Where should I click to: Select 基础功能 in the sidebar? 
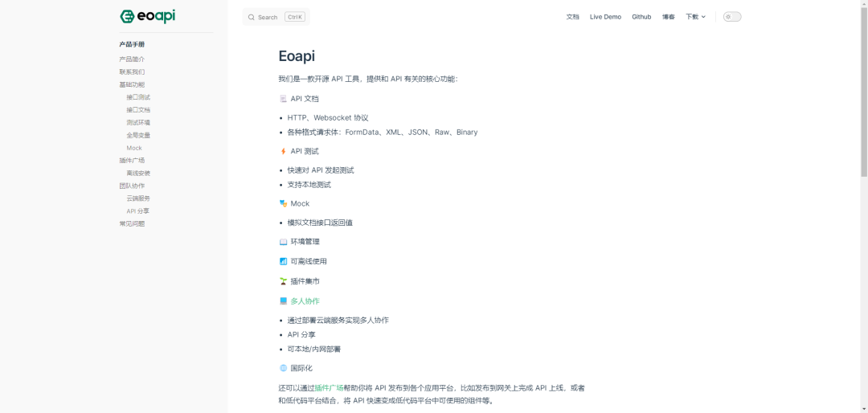[x=133, y=84]
